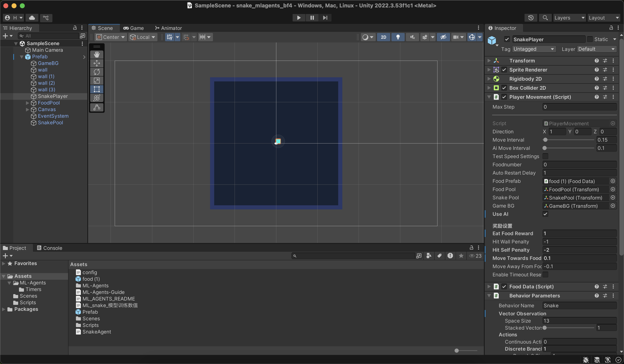Select the Rotate tool in Scene view

tap(97, 72)
